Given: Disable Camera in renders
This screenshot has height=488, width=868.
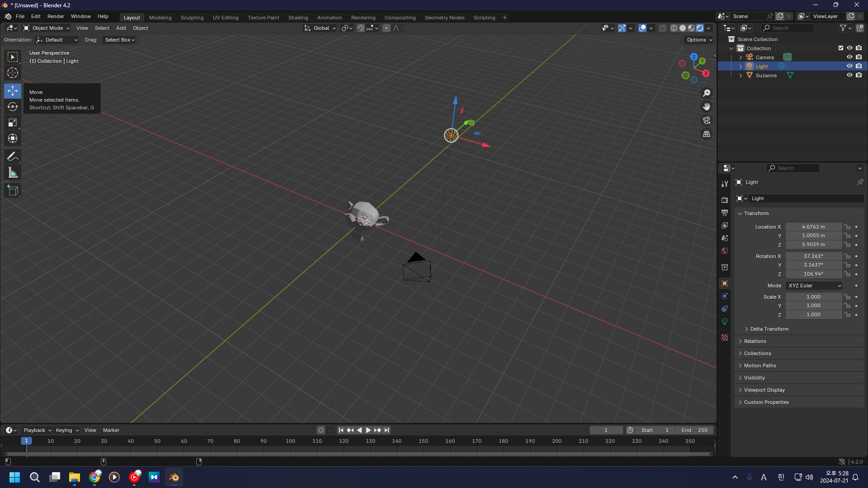Looking at the screenshot, I should (x=859, y=57).
